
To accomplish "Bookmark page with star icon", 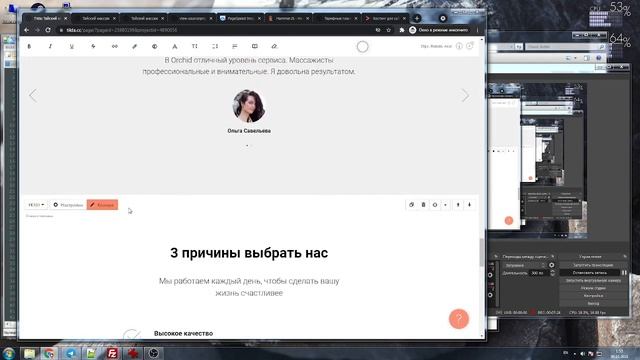I will click(x=389, y=30).
